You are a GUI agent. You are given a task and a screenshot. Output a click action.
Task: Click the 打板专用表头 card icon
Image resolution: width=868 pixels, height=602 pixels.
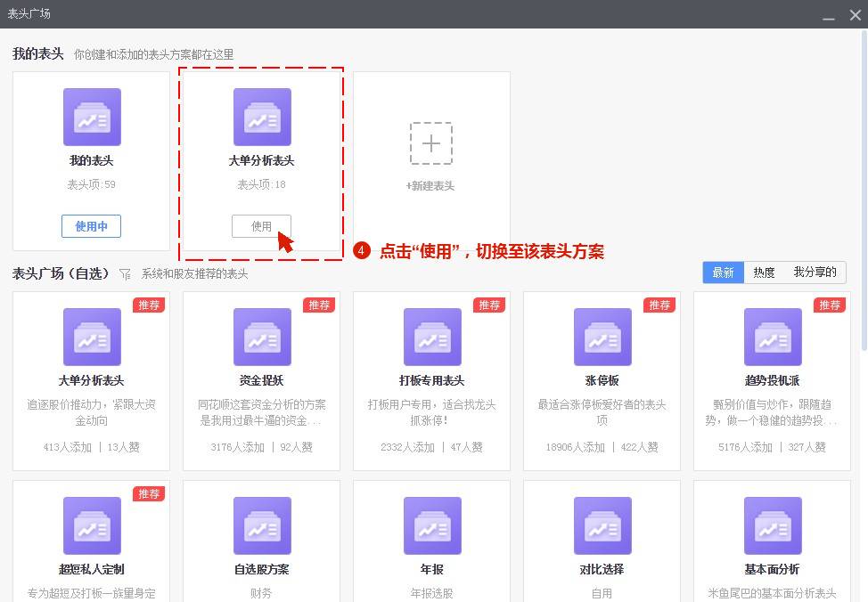(x=432, y=337)
